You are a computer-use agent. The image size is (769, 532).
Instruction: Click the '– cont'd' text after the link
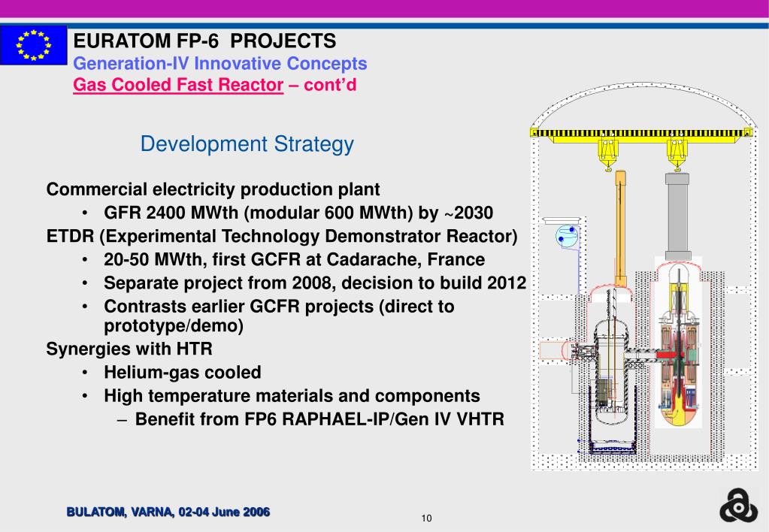(x=322, y=84)
